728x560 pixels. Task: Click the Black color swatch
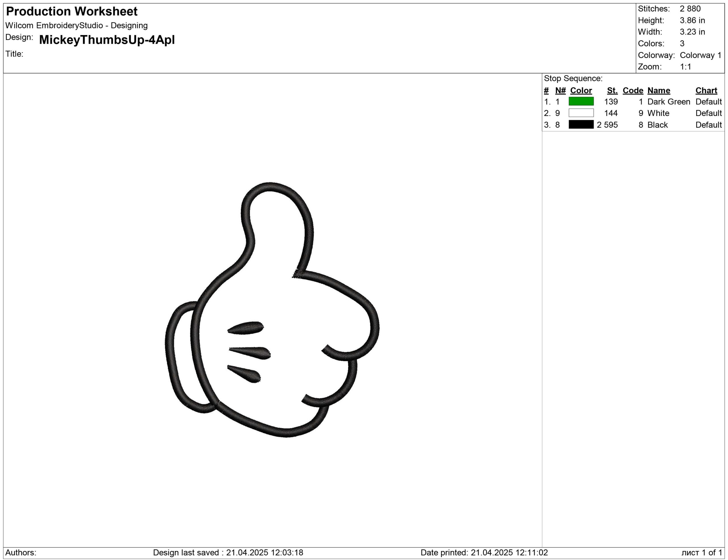click(x=581, y=125)
